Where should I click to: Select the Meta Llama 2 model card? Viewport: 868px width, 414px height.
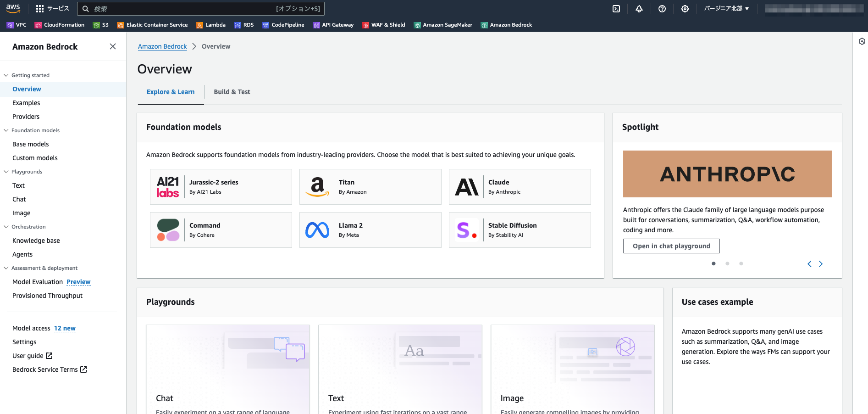(x=370, y=230)
